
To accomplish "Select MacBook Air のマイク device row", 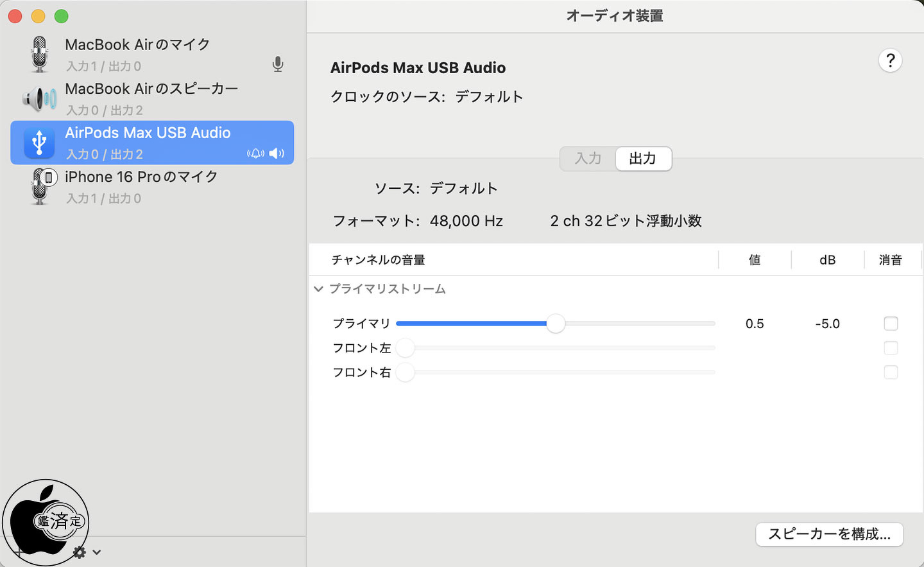I will (x=152, y=55).
